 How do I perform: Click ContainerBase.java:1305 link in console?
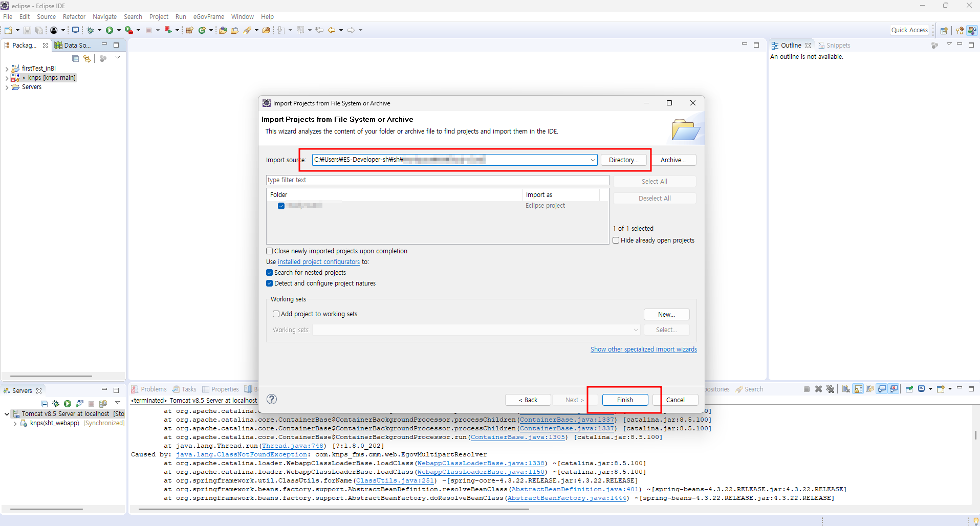click(x=517, y=437)
